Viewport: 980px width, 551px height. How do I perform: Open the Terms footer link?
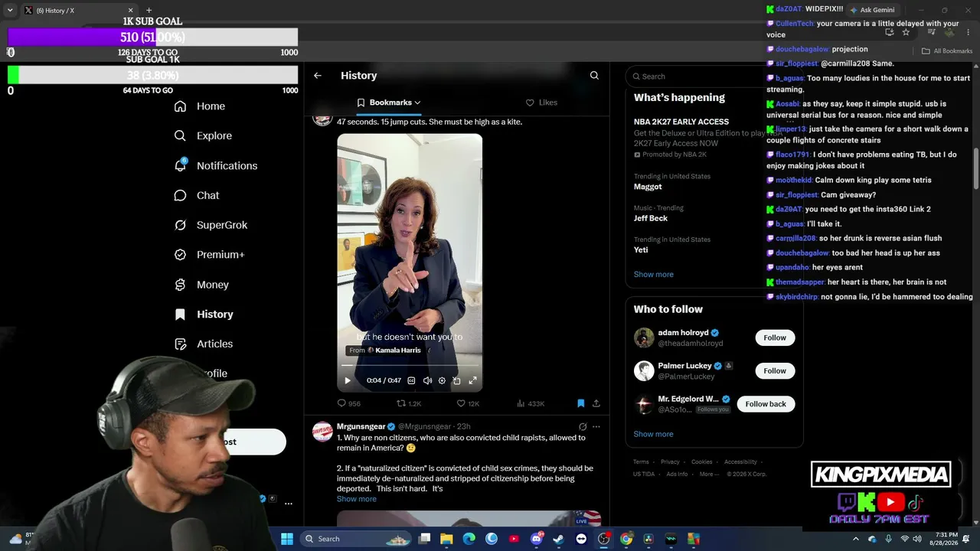641,462
